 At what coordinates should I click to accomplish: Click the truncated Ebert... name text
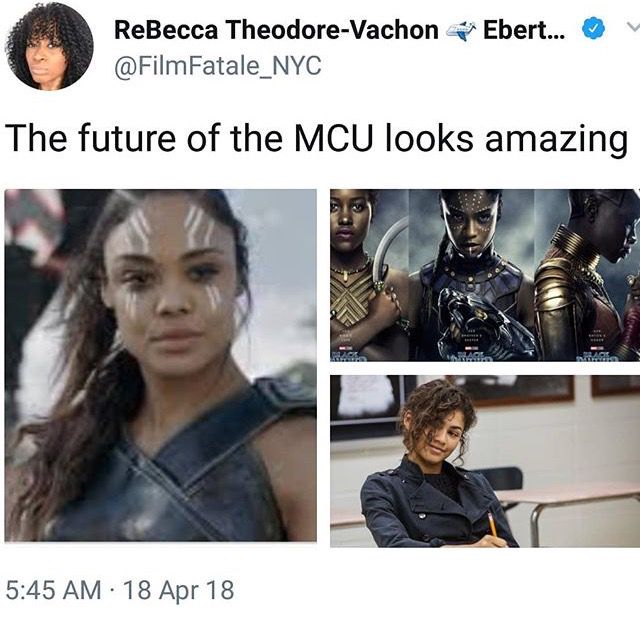(x=524, y=30)
